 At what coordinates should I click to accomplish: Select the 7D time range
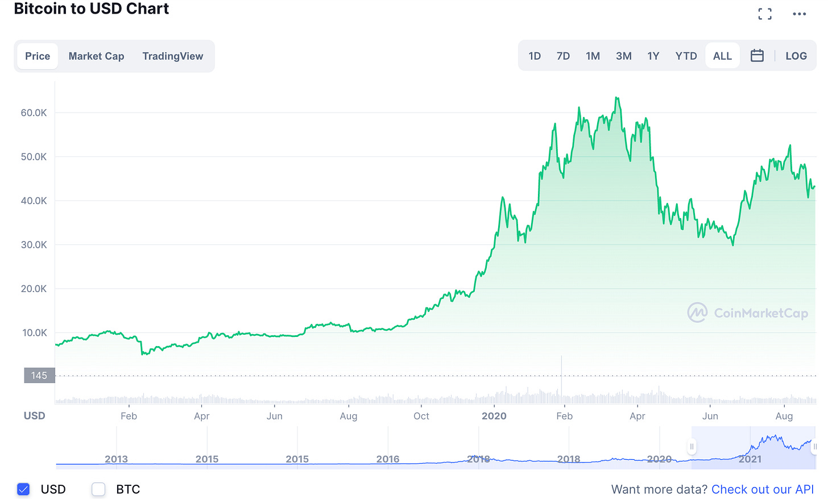click(x=563, y=56)
